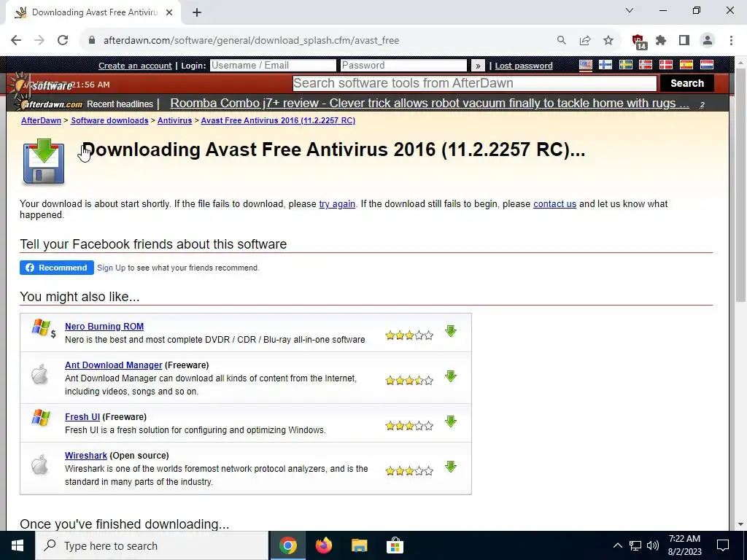Viewport: 747px width, 560px height.
Task: Click the Nero Burning ROM star rating
Action: [x=409, y=335]
